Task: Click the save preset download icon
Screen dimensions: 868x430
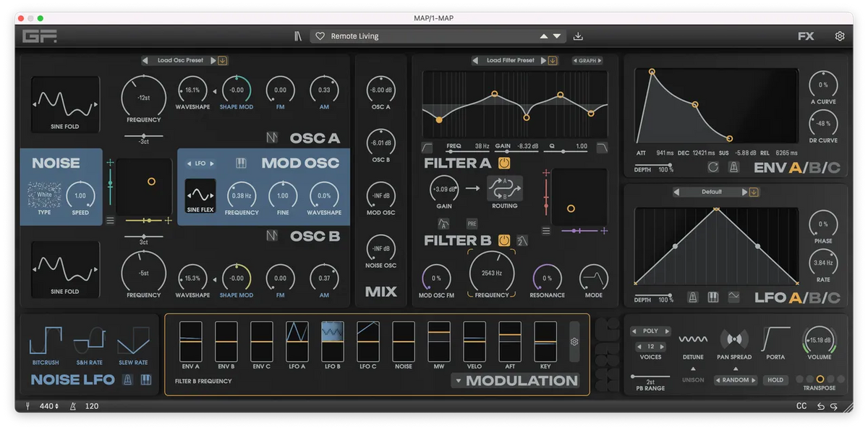Action: 578,36
